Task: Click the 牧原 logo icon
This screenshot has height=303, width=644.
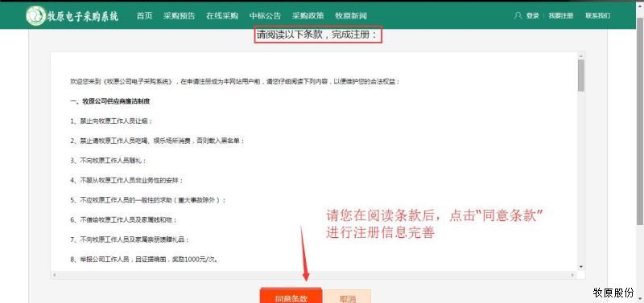Action: coord(35,16)
